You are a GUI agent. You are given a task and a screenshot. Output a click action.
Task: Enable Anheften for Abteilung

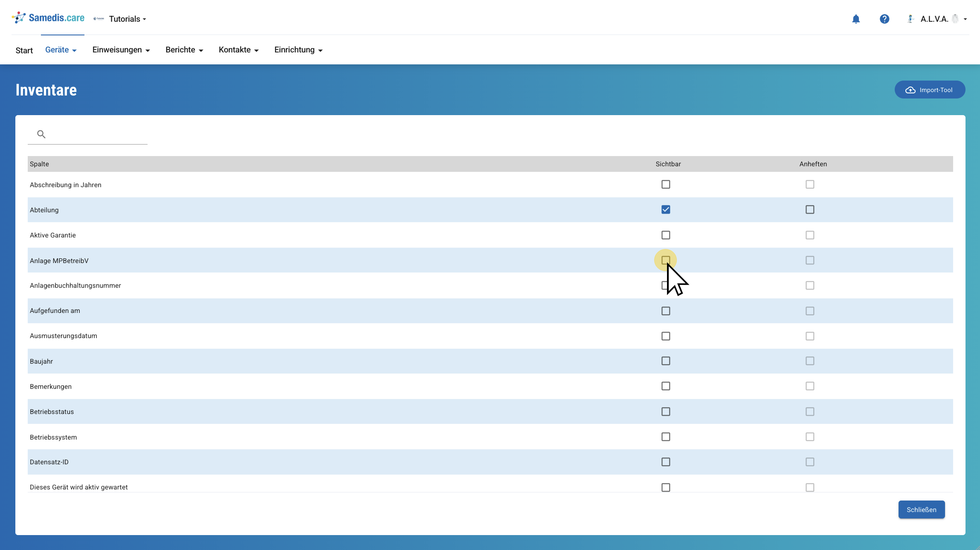click(809, 209)
